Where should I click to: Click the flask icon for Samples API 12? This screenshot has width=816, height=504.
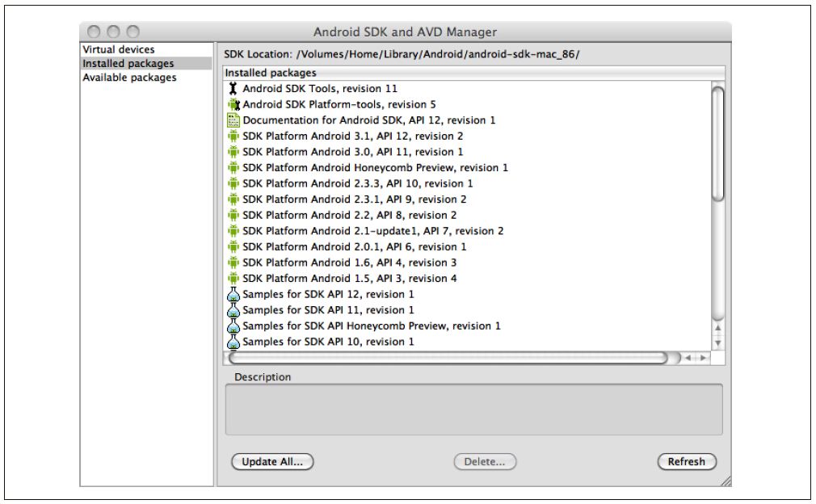coord(233,294)
